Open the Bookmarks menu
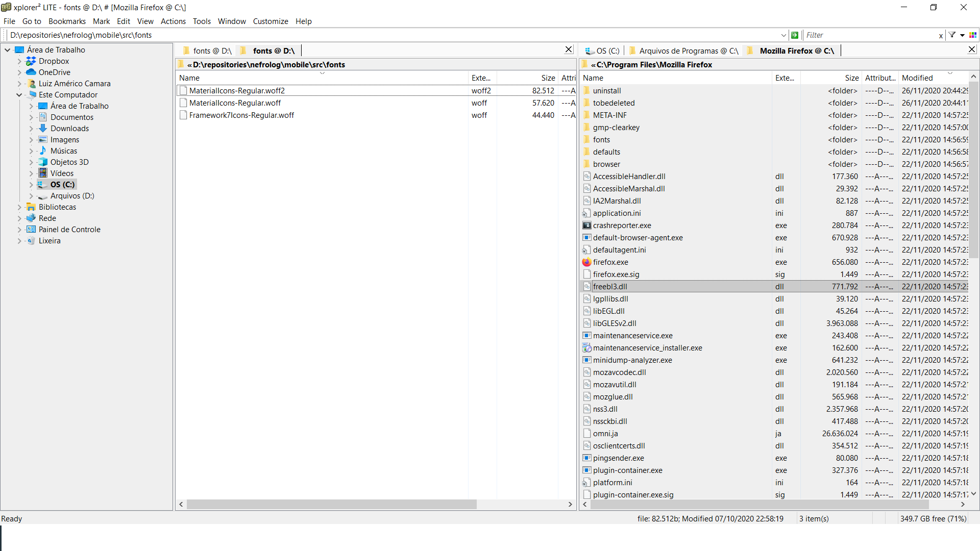 (x=67, y=21)
